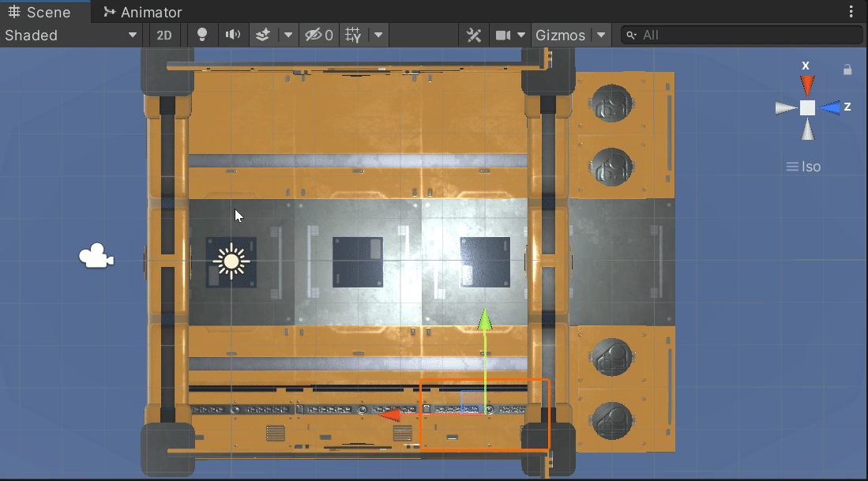Click the blue plane move handle

[472, 402]
